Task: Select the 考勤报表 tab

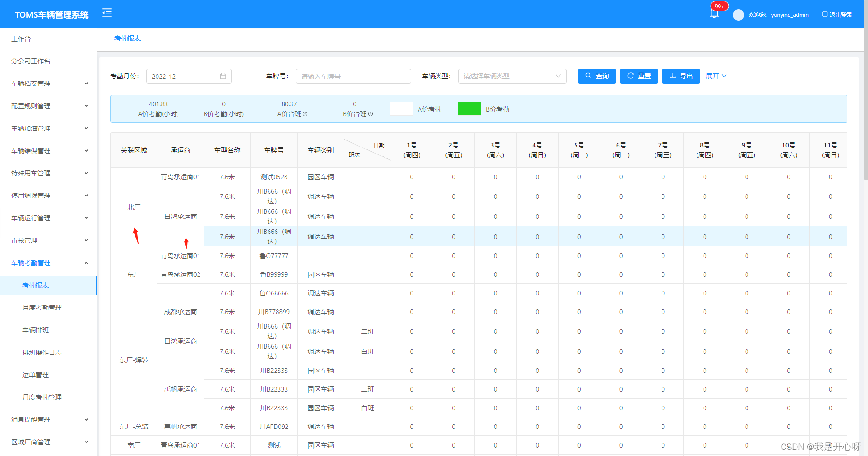Action: tap(128, 38)
